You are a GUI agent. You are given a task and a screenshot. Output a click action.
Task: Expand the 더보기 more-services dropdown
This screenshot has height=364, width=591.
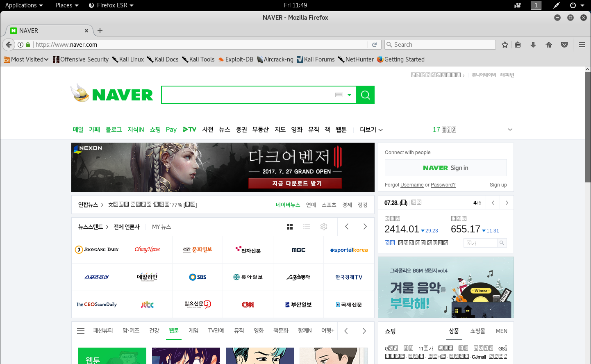tap(371, 130)
